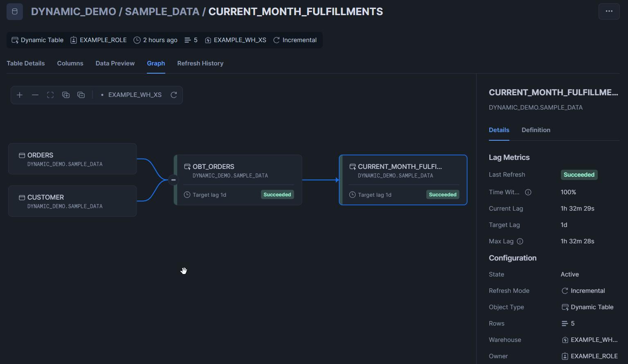Fit graph to view icon
This screenshot has width=628, height=364.
pyautogui.click(x=50, y=95)
